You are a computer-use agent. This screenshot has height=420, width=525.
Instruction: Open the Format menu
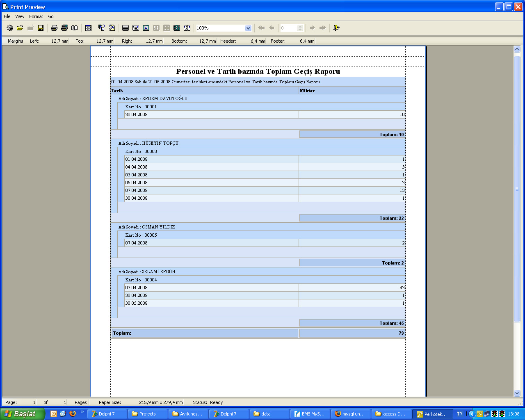(36, 16)
